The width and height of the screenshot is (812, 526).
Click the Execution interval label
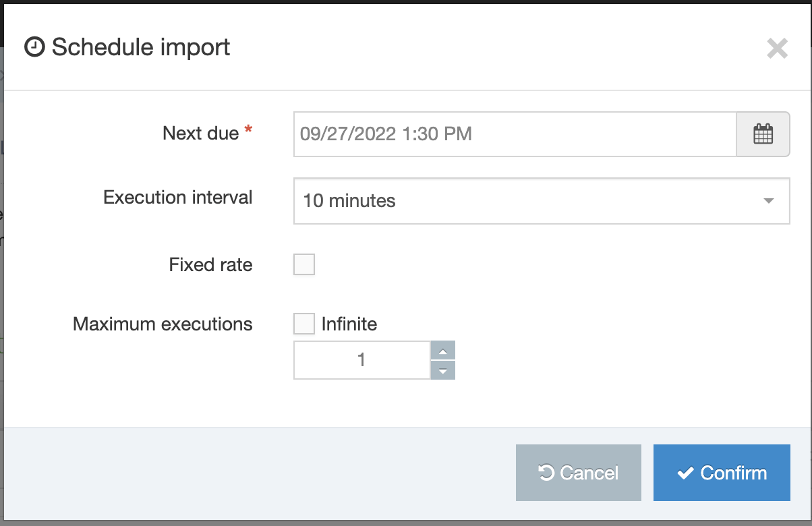178,198
